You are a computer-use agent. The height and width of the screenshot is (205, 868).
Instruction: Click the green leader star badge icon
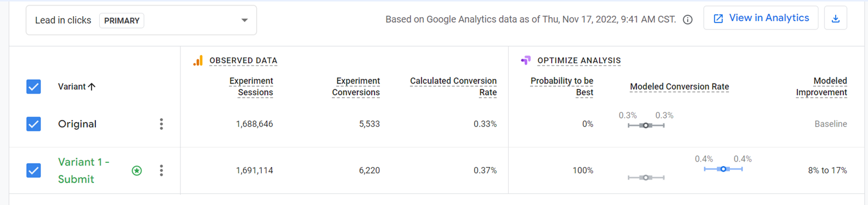tap(136, 170)
